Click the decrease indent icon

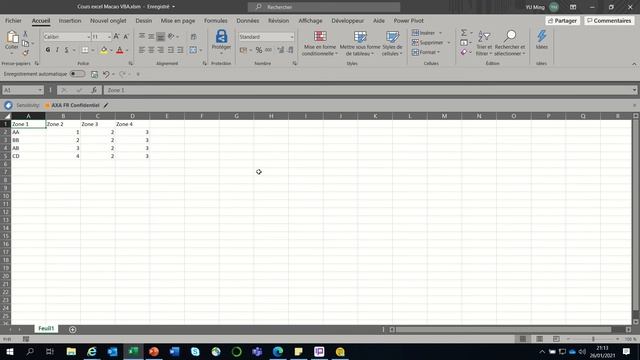click(171, 50)
